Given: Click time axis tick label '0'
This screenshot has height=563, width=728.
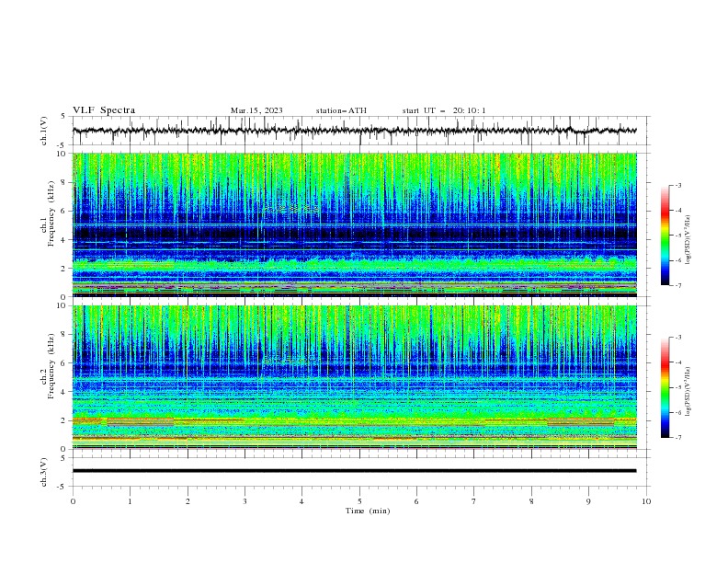Looking at the screenshot, I should click(x=73, y=501).
